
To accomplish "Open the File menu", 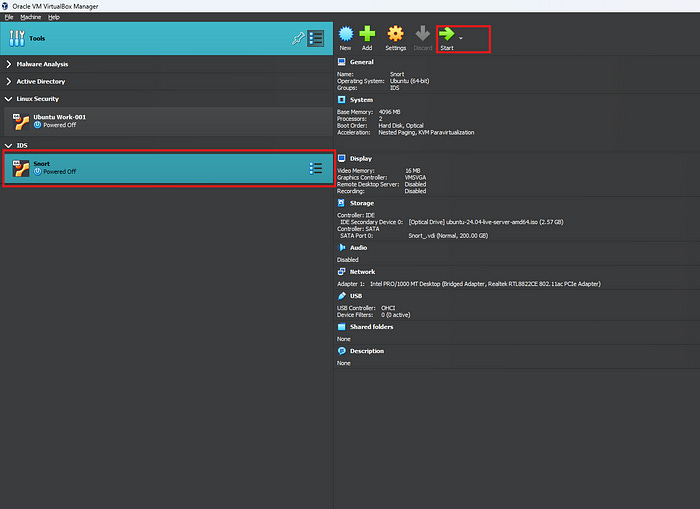I will [9, 17].
